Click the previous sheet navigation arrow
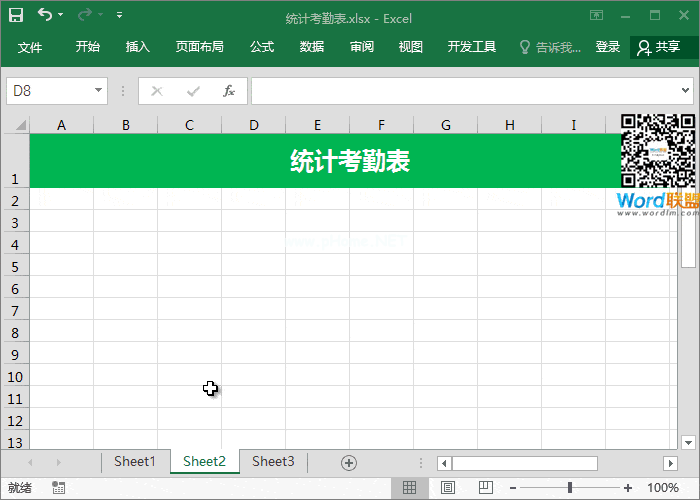Viewport: 700px width, 500px height. pos(30,462)
